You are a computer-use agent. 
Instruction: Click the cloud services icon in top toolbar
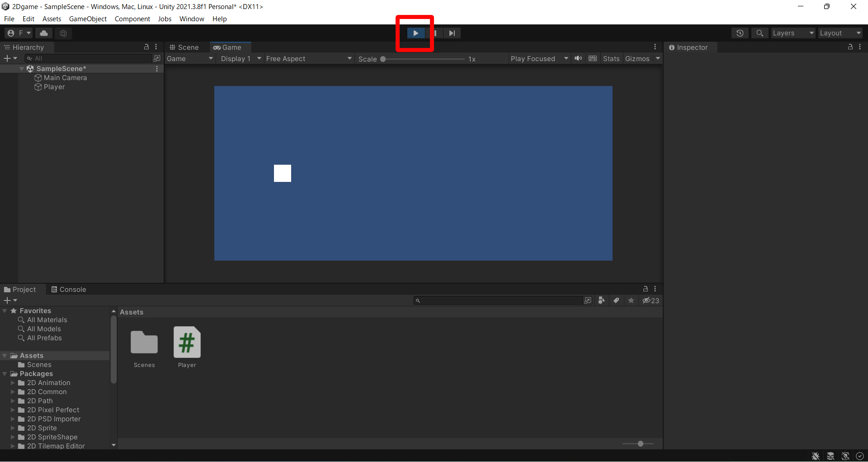point(43,33)
